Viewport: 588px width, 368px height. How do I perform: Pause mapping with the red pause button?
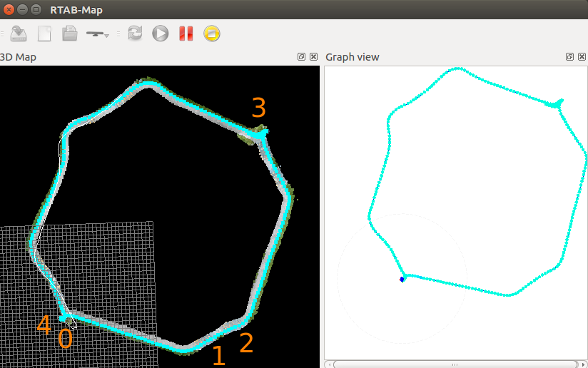(x=186, y=34)
